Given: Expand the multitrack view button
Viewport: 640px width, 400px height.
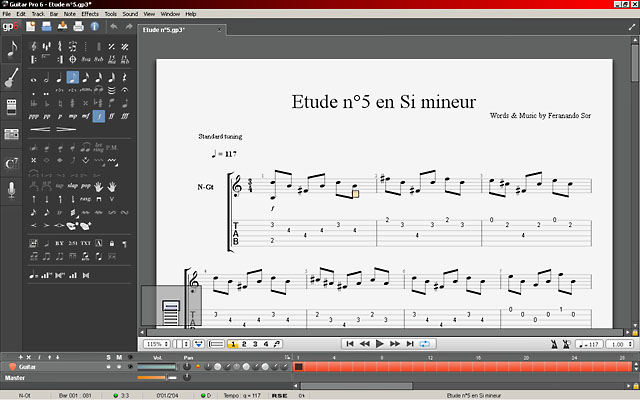Looking at the screenshot, I should pos(216,344).
